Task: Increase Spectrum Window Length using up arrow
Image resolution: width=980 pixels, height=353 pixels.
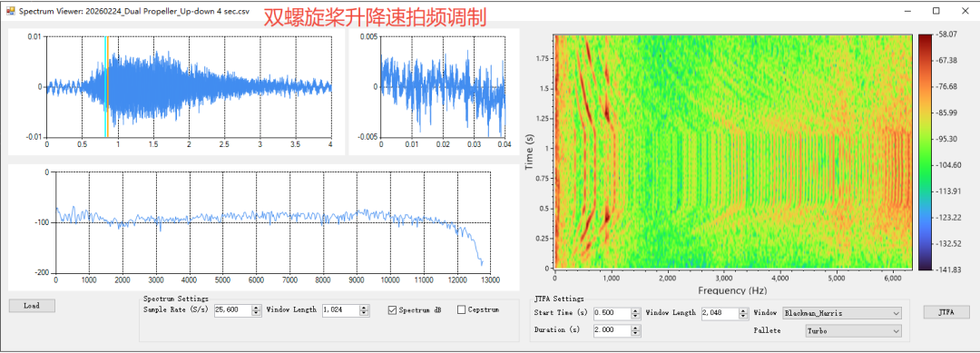Action: point(365,308)
